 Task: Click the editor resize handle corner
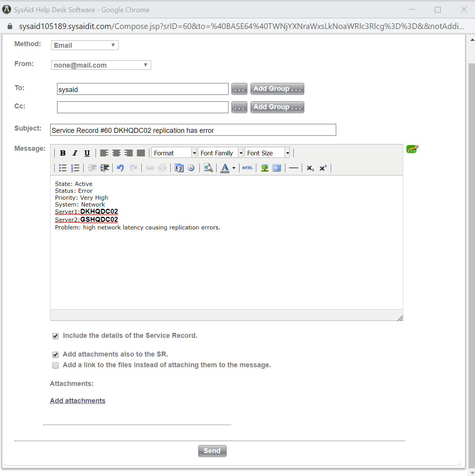coord(400,318)
